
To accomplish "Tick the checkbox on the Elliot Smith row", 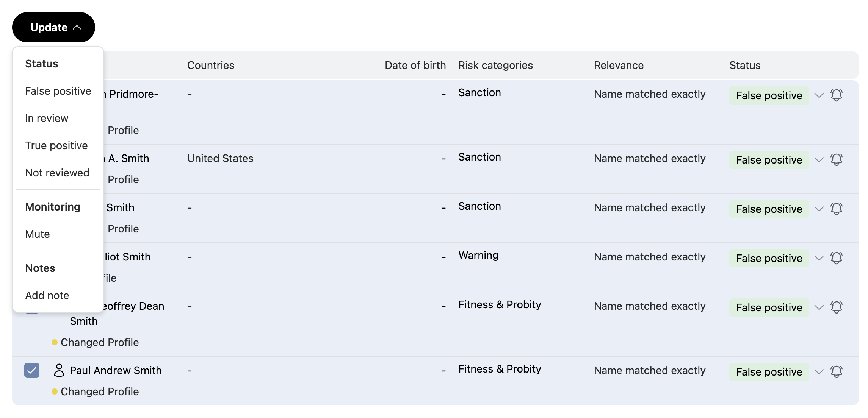I will pyautogui.click(x=32, y=257).
